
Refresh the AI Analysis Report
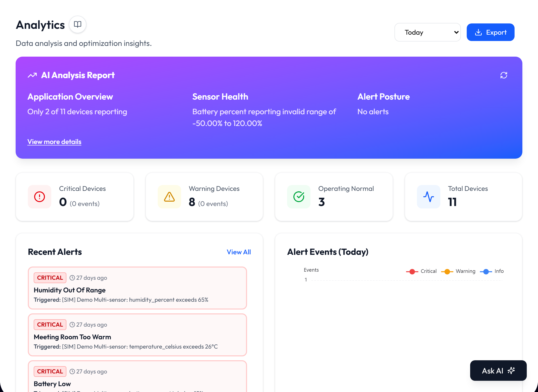pos(504,75)
